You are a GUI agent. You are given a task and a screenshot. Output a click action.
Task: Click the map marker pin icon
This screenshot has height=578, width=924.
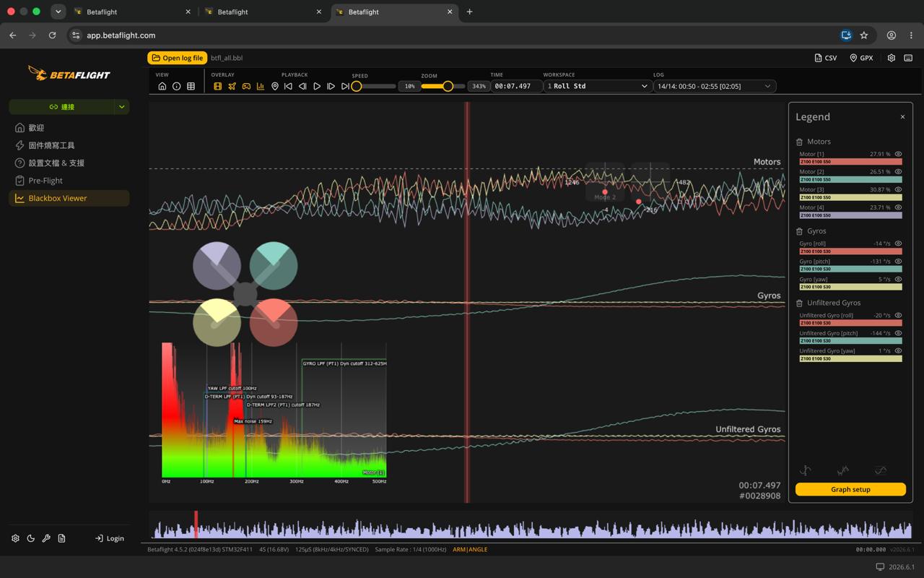point(274,86)
